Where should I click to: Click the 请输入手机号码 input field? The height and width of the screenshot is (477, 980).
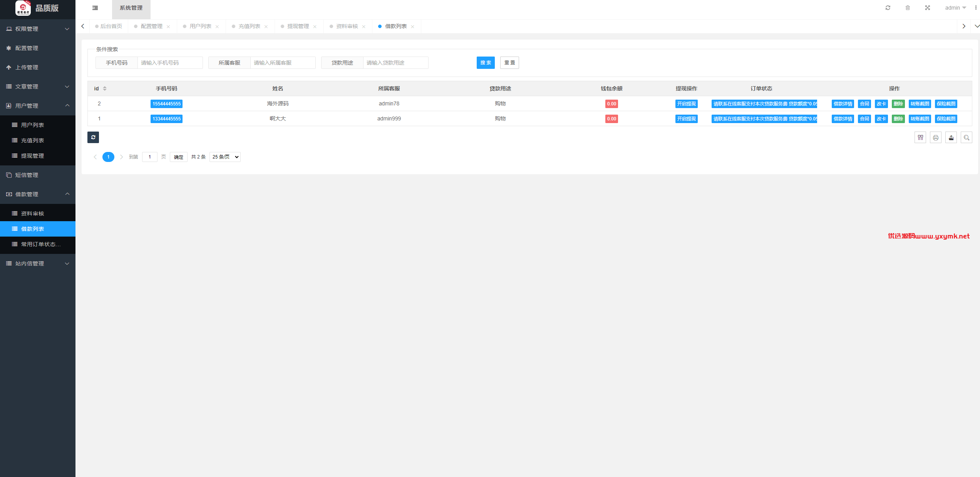coord(170,63)
